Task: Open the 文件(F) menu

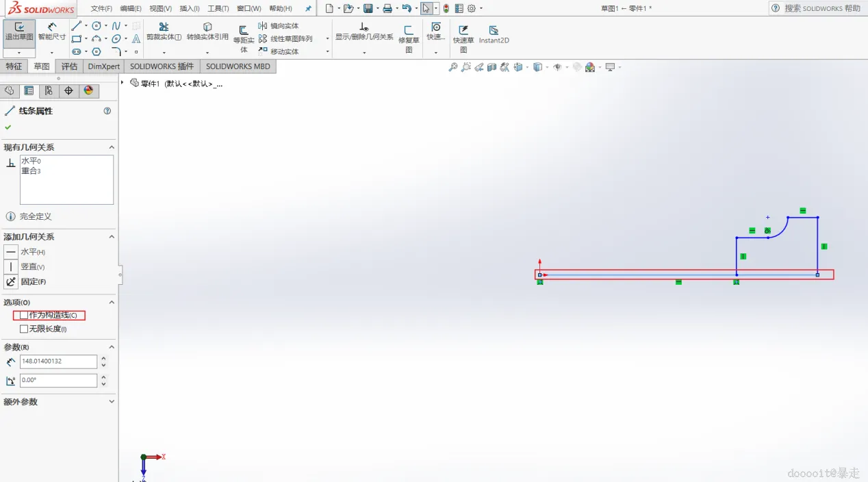Action: click(101, 8)
